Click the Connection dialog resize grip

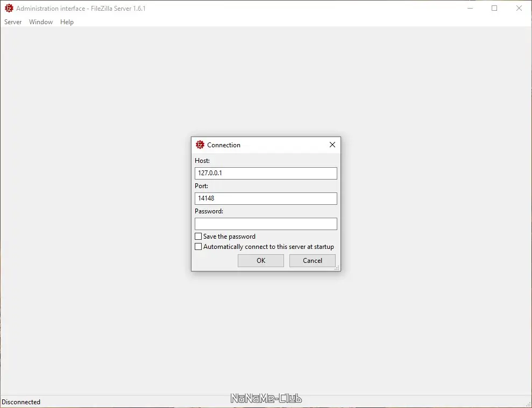pyautogui.click(x=337, y=268)
